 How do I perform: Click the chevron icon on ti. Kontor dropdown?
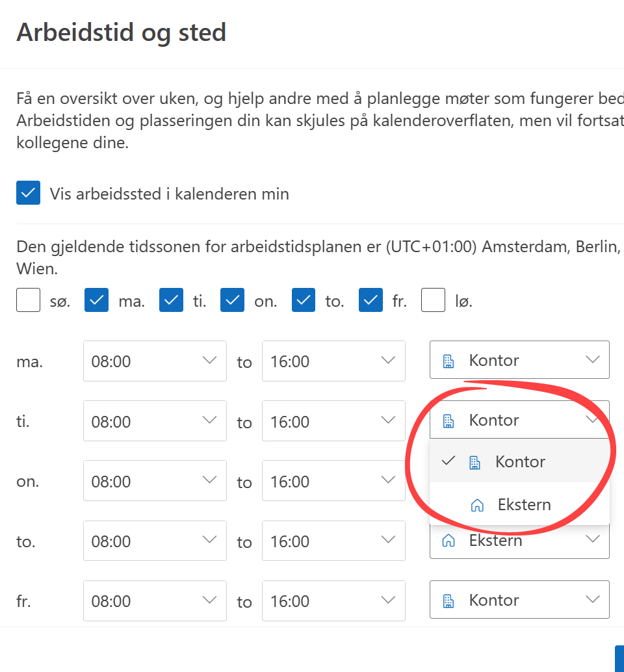pos(592,420)
